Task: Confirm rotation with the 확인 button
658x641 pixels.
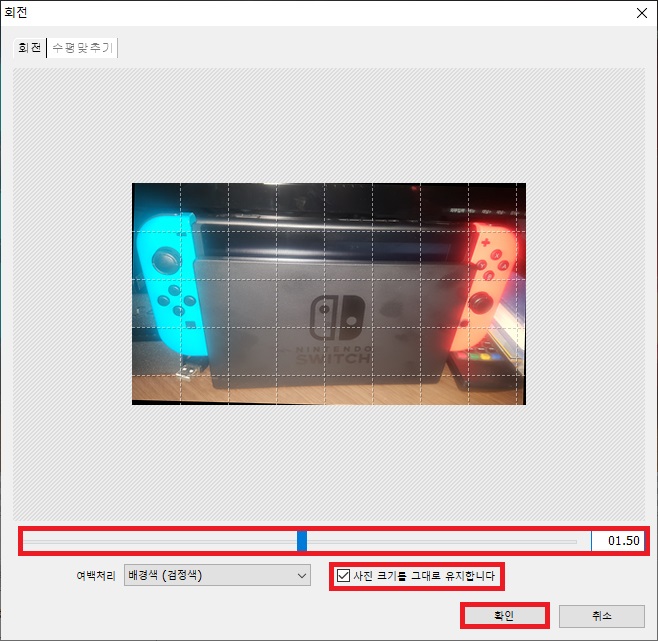Action: (504, 616)
